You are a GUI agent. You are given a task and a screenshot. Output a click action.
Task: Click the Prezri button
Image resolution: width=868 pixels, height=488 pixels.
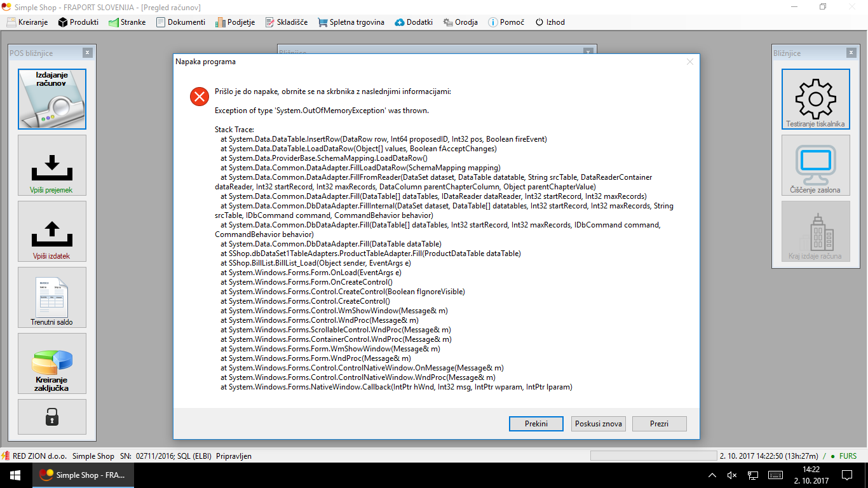660,424
